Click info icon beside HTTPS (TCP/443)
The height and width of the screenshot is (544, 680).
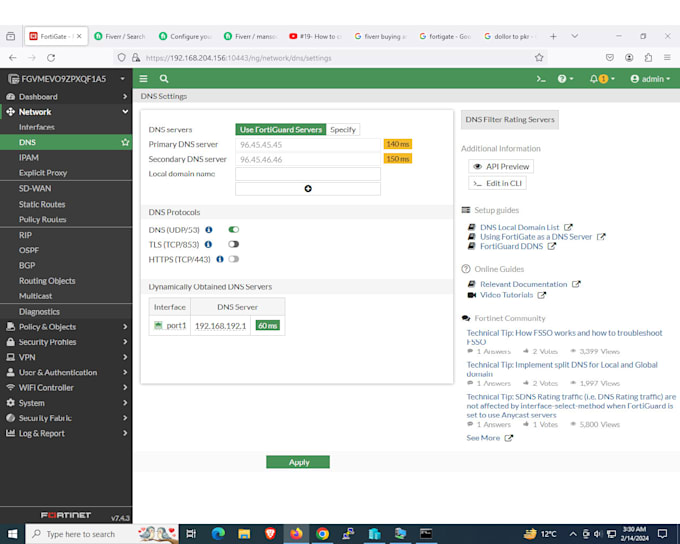tap(220, 259)
